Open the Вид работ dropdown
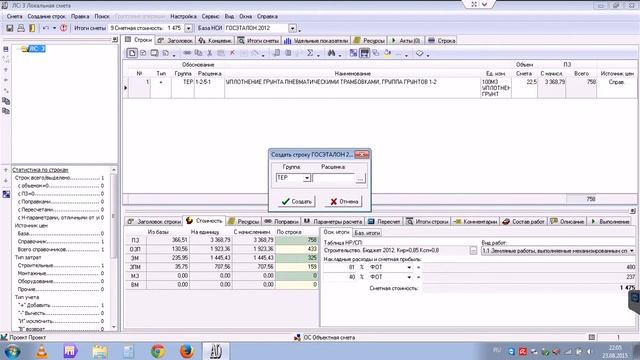This screenshot has height=360, width=640. point(632,251)
